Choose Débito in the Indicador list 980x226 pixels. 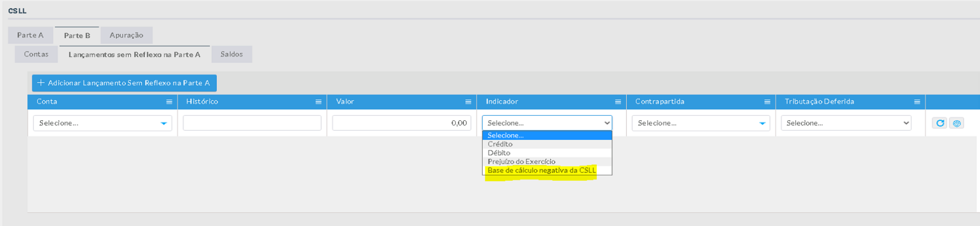(x=547, y=153)
